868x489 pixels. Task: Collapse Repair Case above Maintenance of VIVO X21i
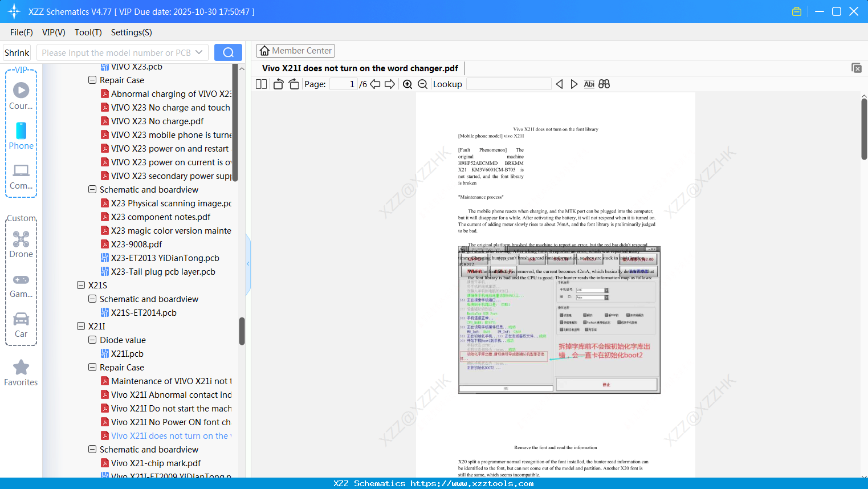(x=92, y=368)
